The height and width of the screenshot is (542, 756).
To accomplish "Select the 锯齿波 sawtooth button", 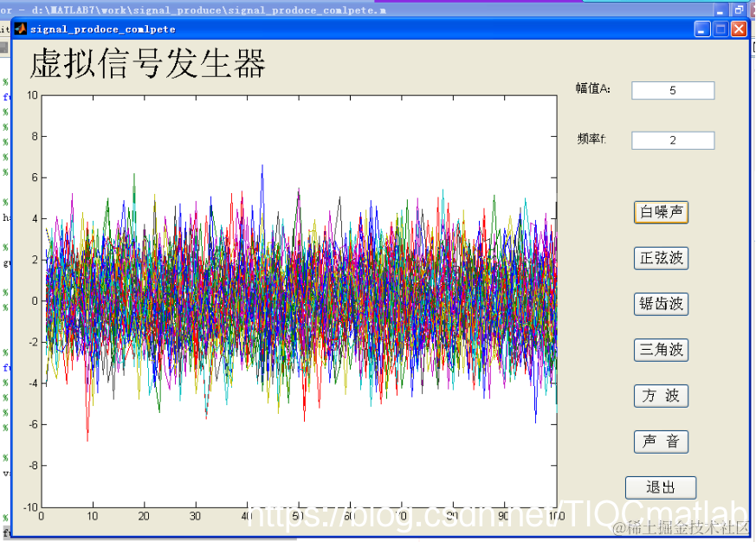I will click(661, 304).
